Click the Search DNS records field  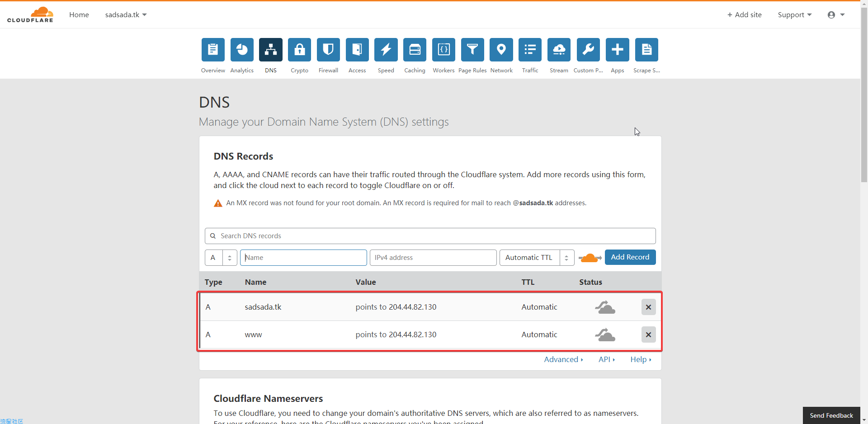[x=430, y=236]
